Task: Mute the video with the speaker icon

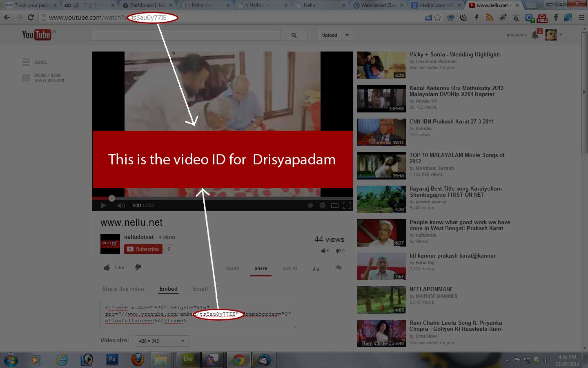Action: pyautogui.click(x=121, y=205)
